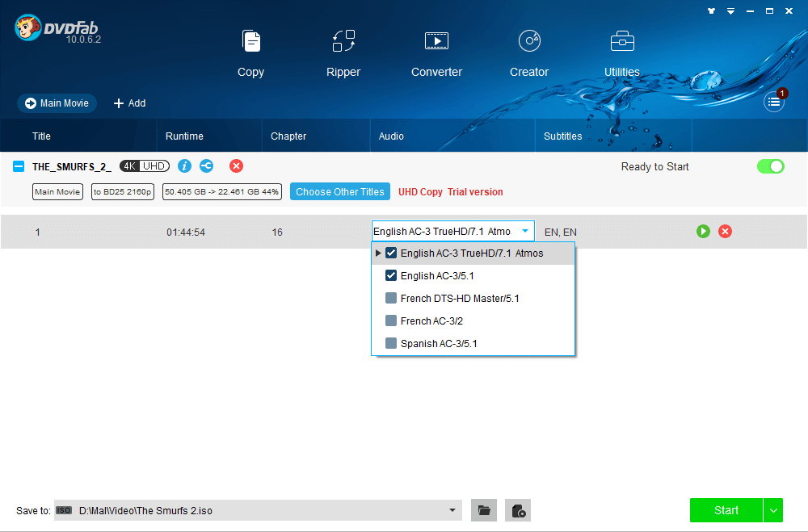Click the Start button
Screen dimensions: 808x532
[x=726, y=510]
